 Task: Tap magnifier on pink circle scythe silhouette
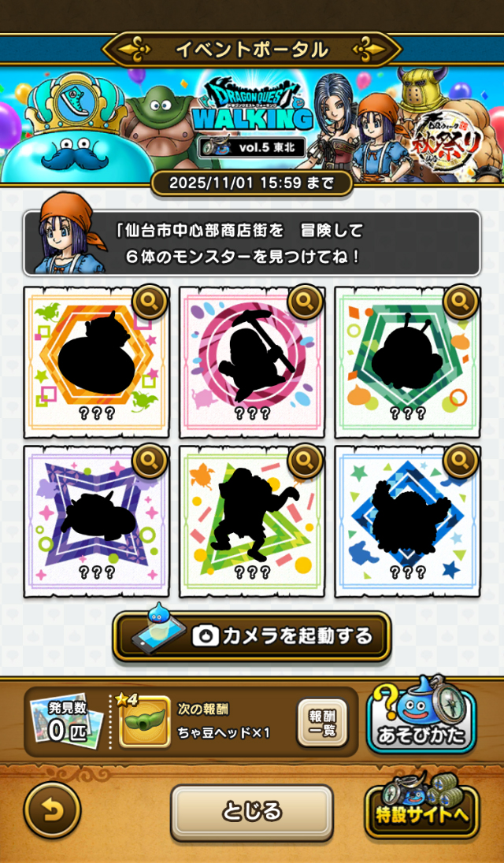(306, 302)
